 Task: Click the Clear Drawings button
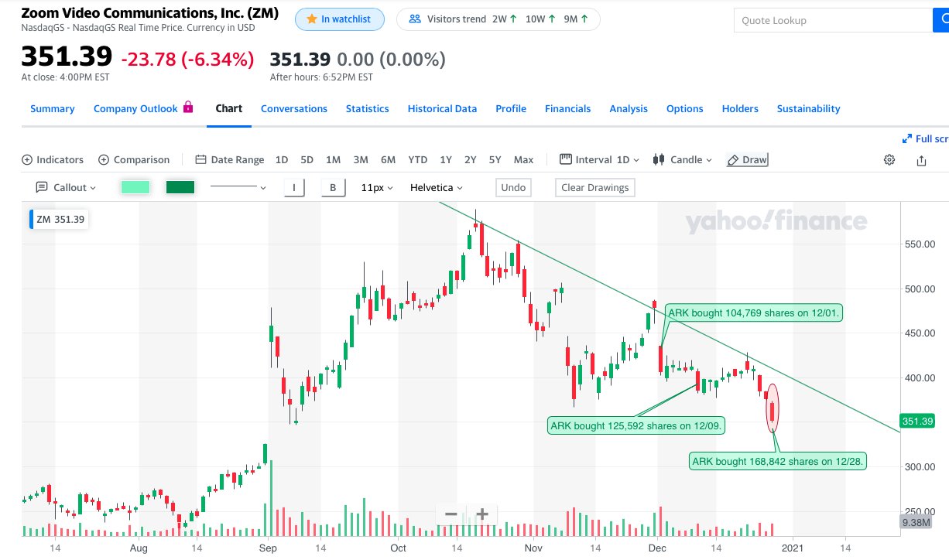[594, 187]
